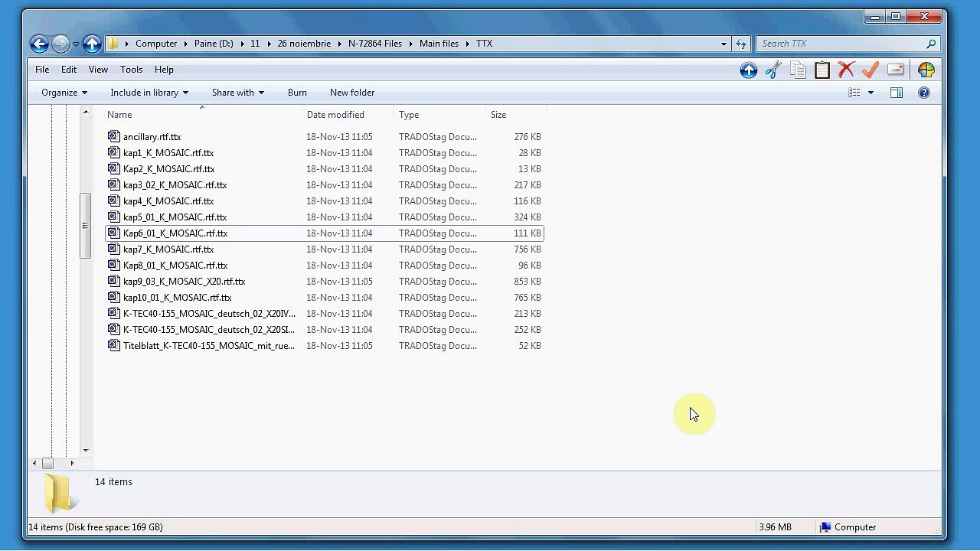980x551 pixels.
Task: Expand the arrow after Main files breadcrumb
Action: click(468, 44)
